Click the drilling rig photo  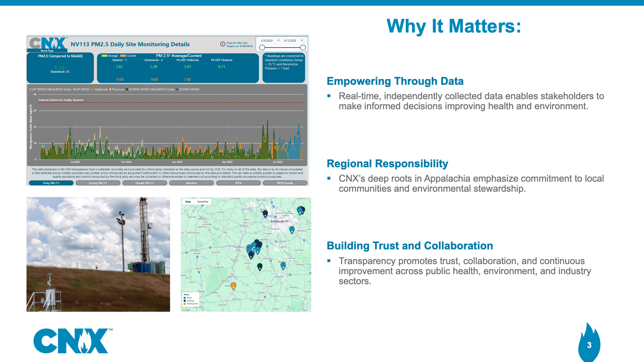98,254
